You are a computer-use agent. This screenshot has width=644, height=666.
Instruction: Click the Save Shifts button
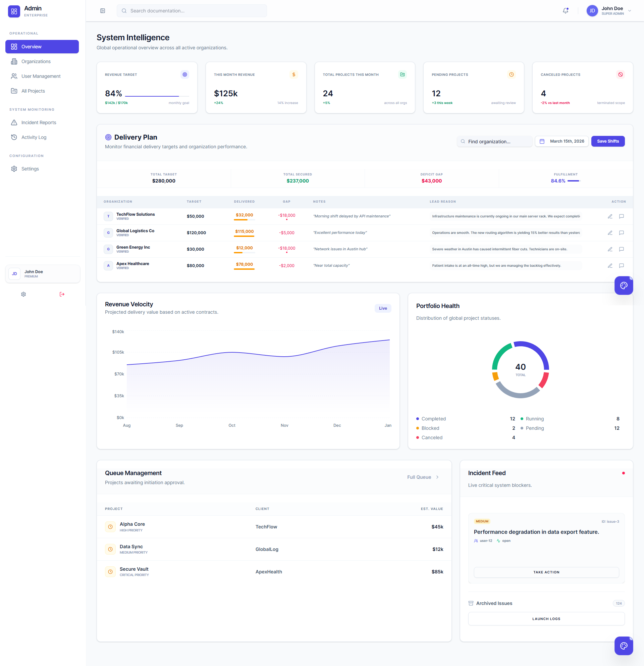[608, 141]
